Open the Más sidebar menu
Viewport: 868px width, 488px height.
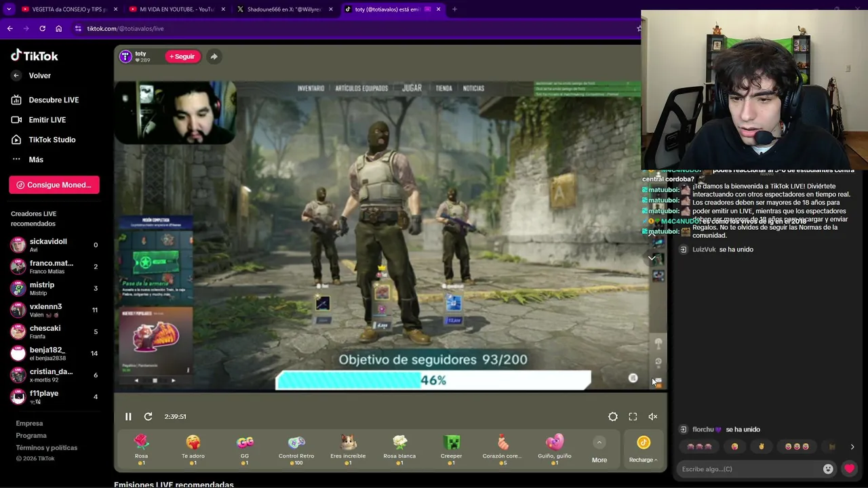tap(28, 159)
